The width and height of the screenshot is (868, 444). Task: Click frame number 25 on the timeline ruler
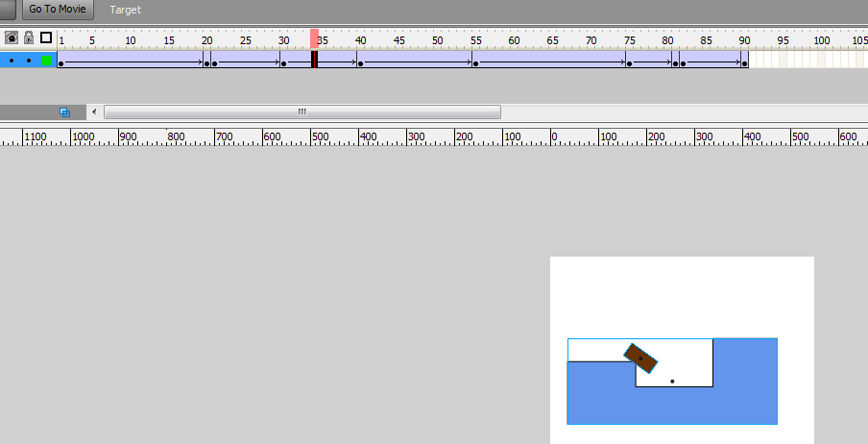pyautogui.click(x=245, y=40)
